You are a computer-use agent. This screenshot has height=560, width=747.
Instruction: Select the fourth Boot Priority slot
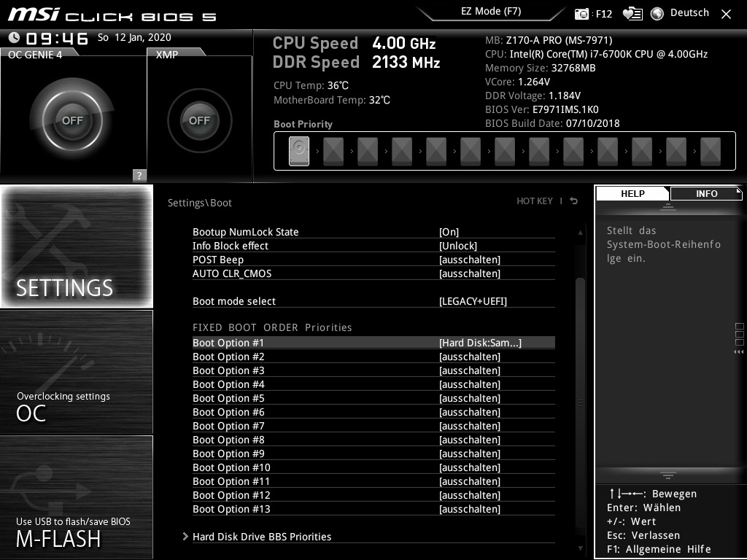pyautogui.click(x=402, y=152)
